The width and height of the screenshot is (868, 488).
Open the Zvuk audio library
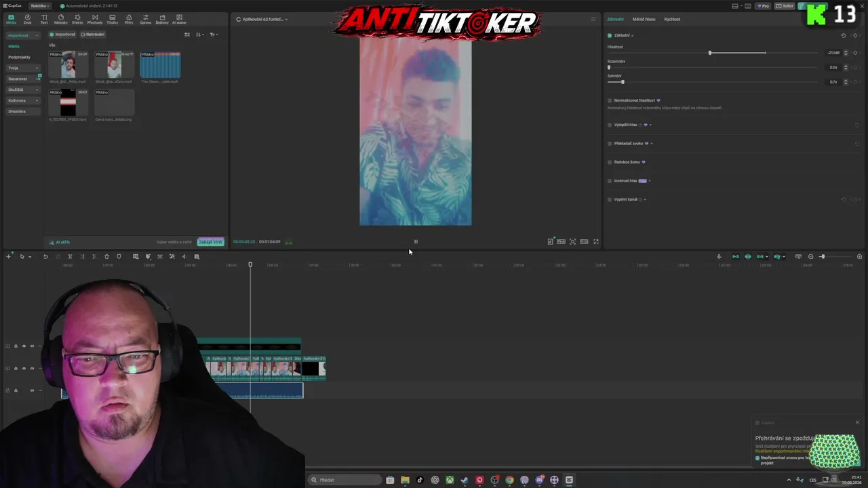click(x=27, y=19)
